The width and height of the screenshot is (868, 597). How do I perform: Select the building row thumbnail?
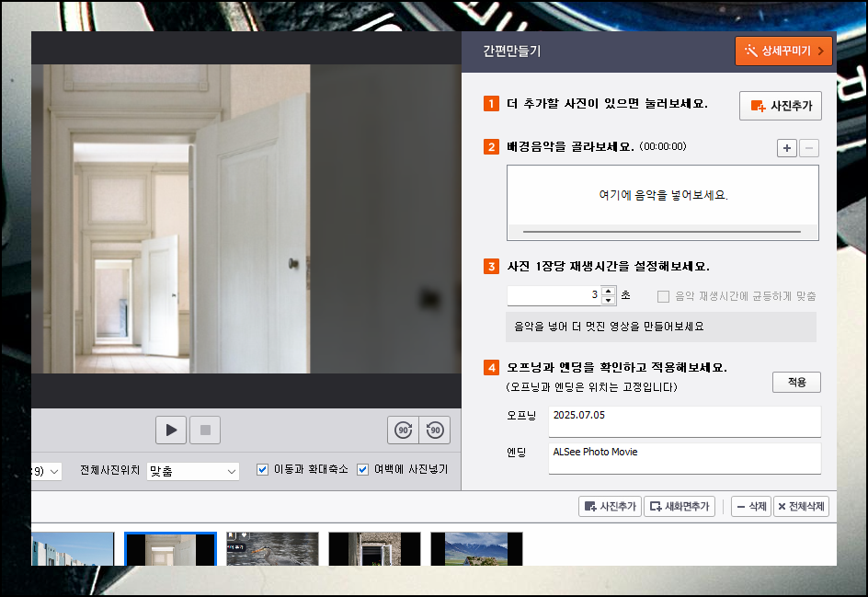(x=73, y=549)
